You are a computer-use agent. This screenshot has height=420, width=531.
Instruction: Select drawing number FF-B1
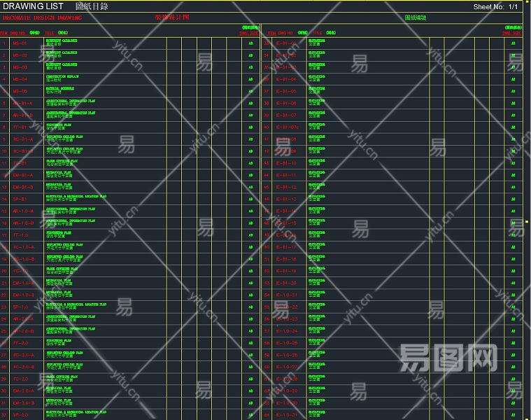click(x=20, y=127)
